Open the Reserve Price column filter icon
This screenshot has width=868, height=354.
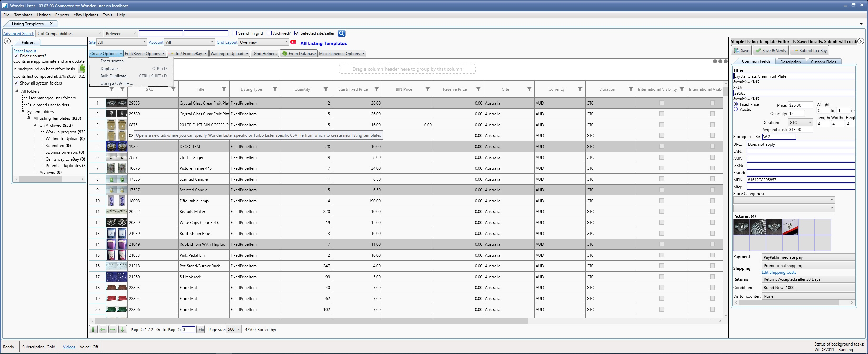(478, 89)
